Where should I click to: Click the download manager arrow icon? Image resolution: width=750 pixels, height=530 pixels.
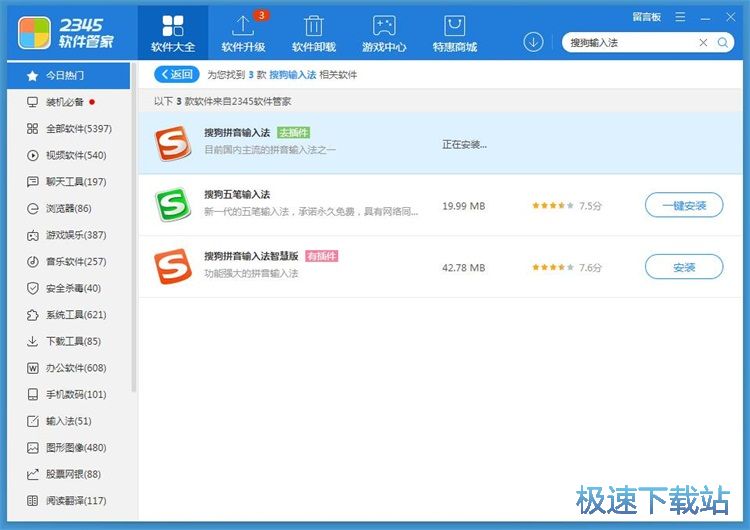tap(533, 42)
